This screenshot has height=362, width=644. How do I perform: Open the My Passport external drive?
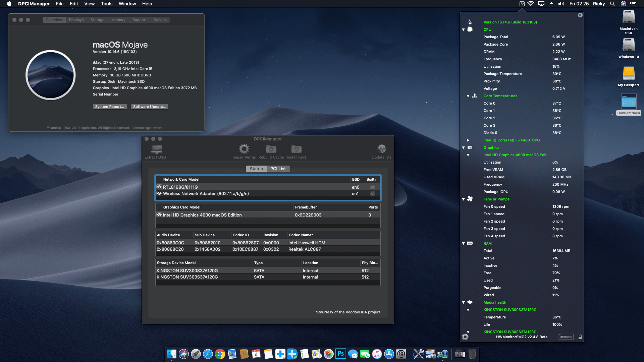tap(629, 76)
